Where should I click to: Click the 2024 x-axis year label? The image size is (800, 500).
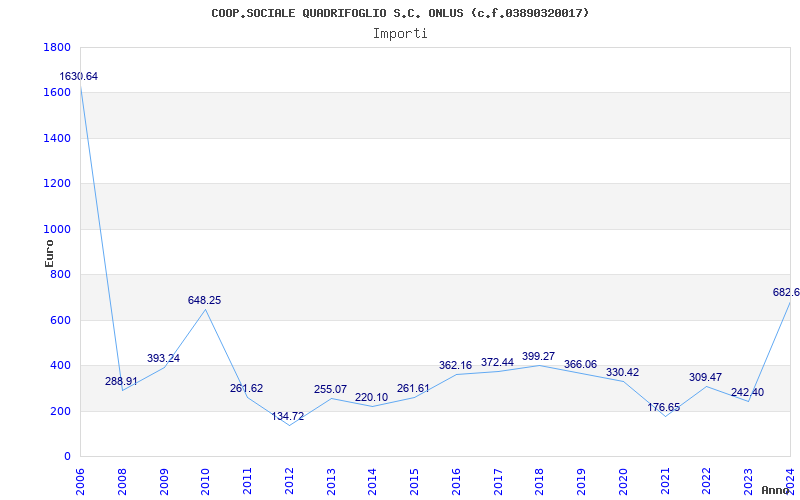pyautogui.click(x=791, y=482)
